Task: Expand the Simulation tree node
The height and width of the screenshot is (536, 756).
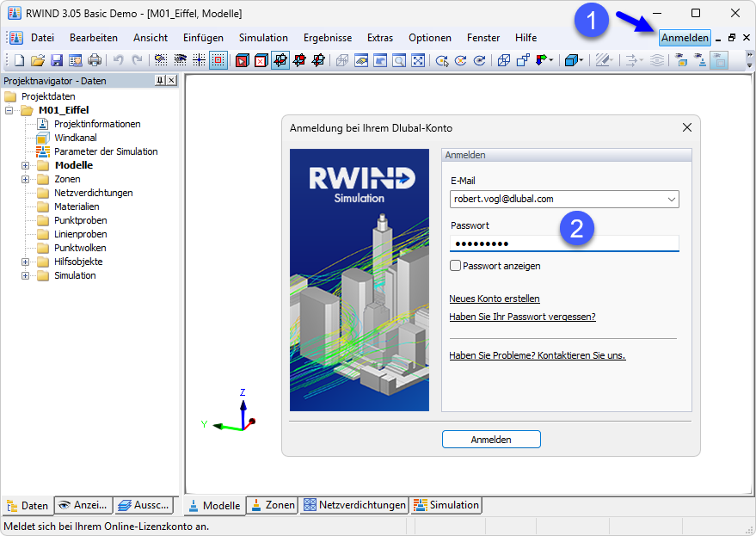Action: tap(25, 276)
